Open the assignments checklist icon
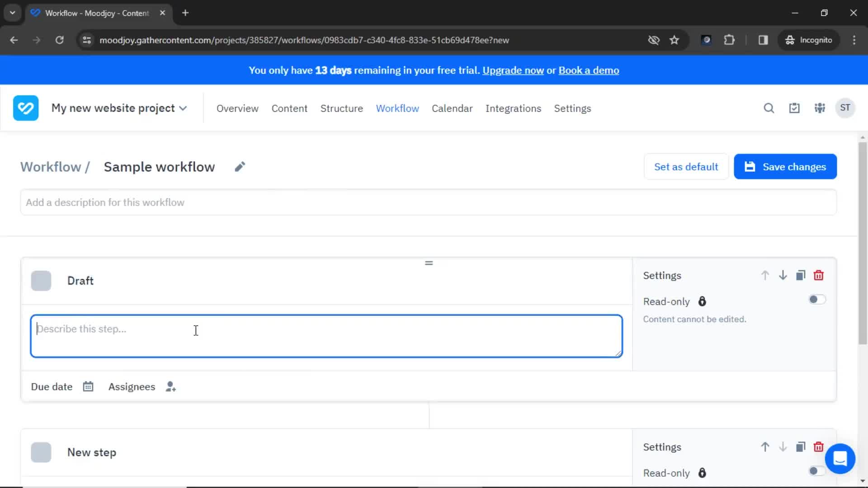868x488 pixels. coord(794,108)
